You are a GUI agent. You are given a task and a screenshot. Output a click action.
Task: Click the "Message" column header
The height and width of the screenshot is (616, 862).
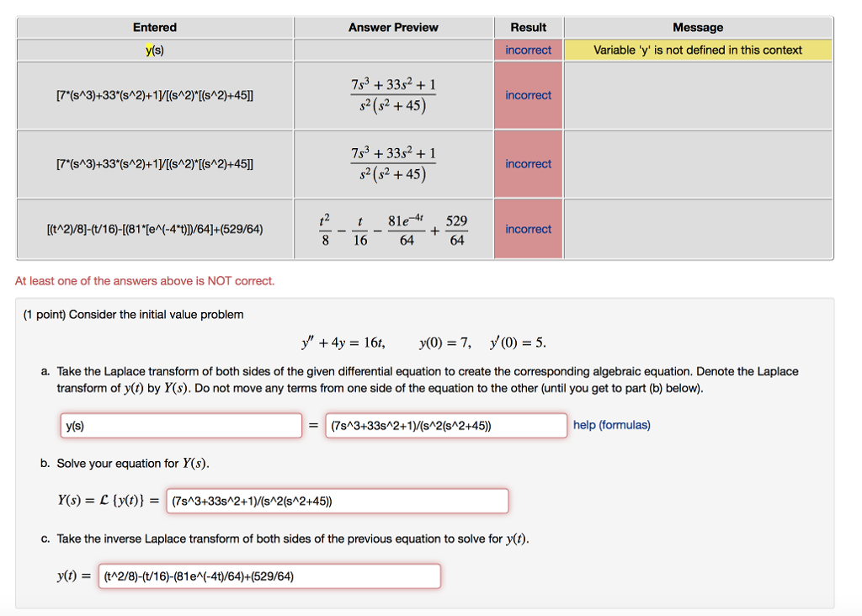tap(698, 28)
